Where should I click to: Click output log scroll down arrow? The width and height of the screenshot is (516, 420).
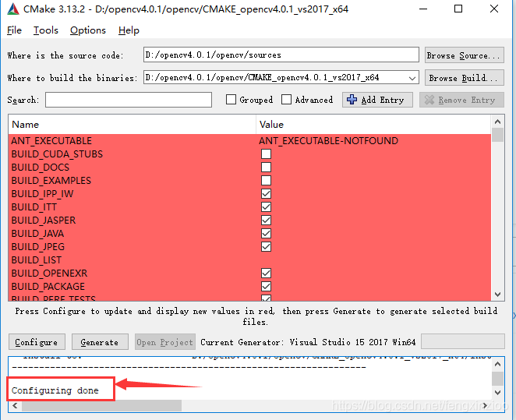tap(497, 393)
